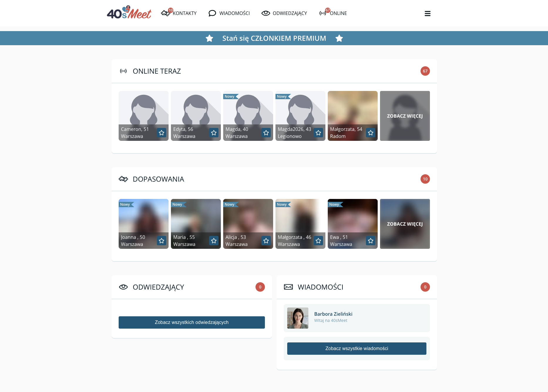The image size is (548, 392).
Task: Click the Online Teraz broadcast icon
Action: [123, 71]
